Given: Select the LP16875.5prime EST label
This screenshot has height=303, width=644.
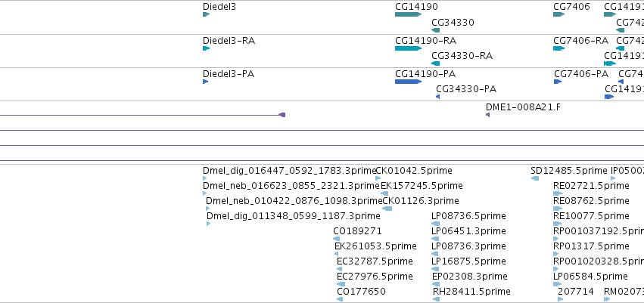Looking at the screenshot, I should click(x=468, y=261).
